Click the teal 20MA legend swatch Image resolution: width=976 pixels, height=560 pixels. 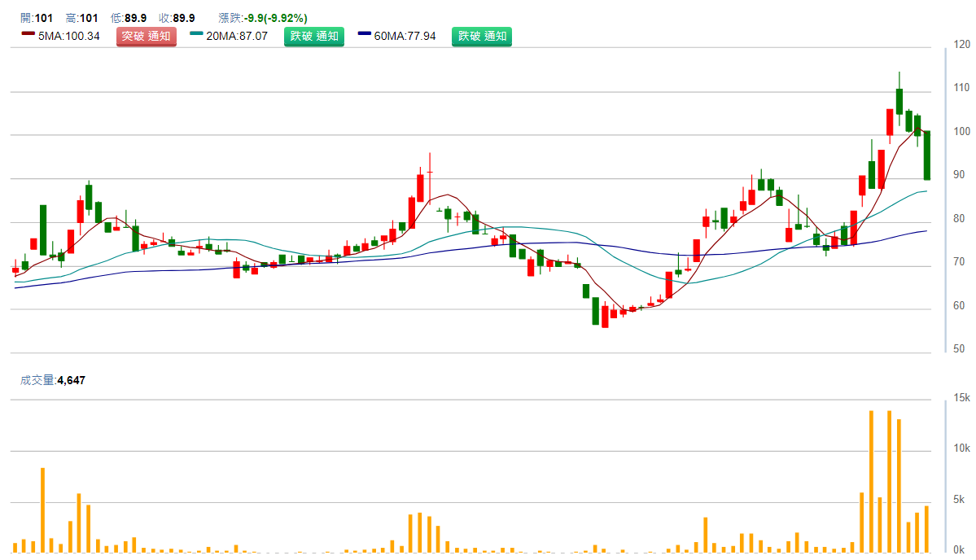pyautogui.click(x=196, y=35)
